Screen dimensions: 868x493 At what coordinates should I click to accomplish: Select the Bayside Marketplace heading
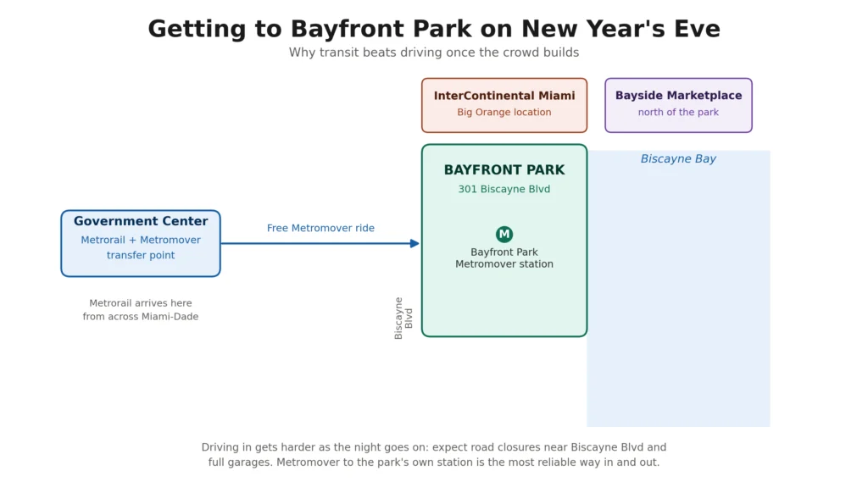click(x=679, y=96)
